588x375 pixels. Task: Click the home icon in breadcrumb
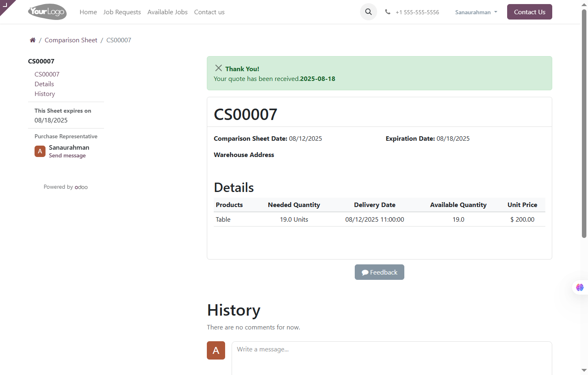pos(33,40)
